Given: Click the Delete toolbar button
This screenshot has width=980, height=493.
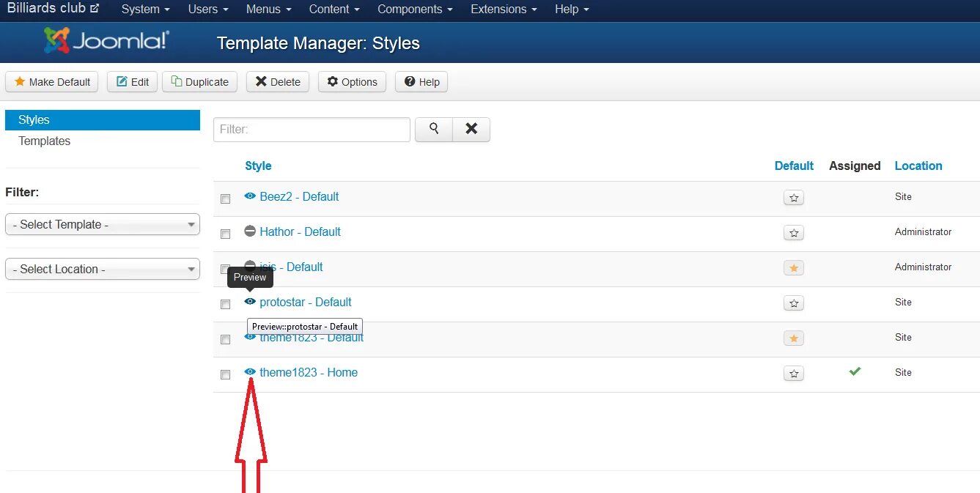Looking at the screenshot, I should pos(278,81).
